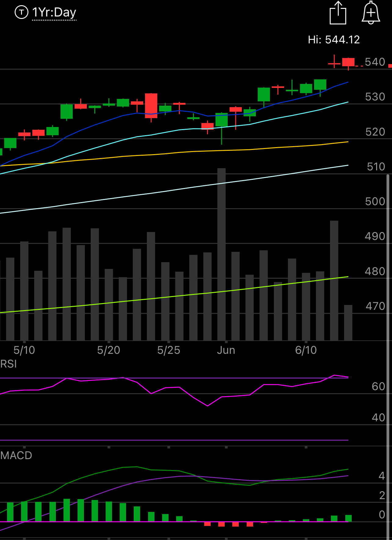The image size is (392, 540).
Task: Tap the Hi: 544.12 label
Action: coord(334,40)
